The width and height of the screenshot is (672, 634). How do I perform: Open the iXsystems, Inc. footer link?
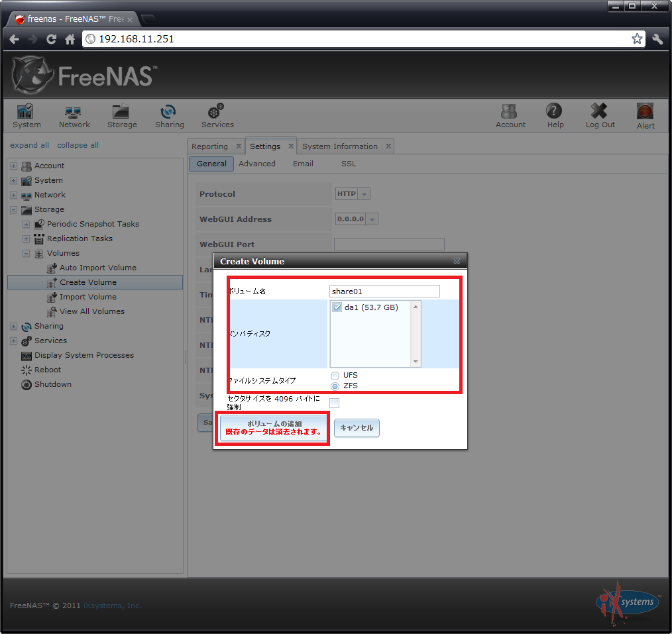[x=112, y=606]
